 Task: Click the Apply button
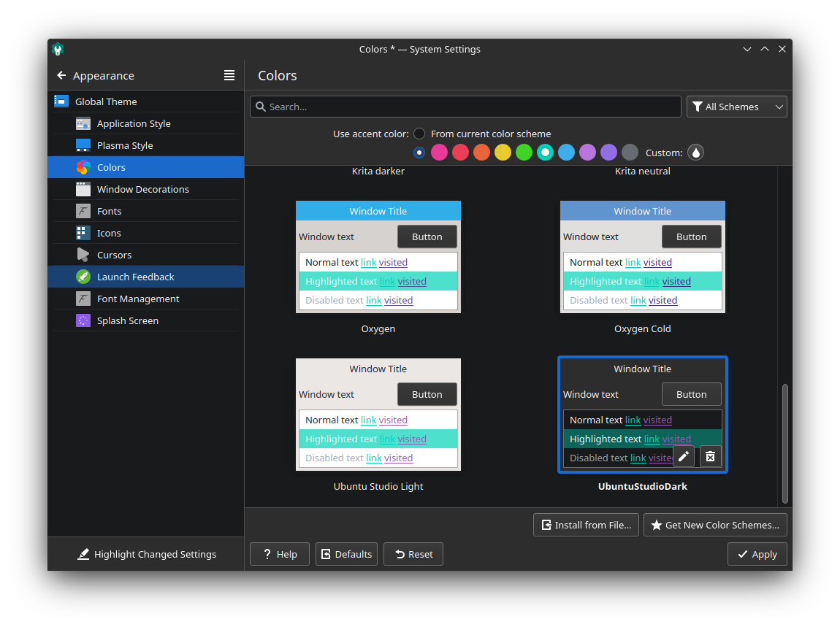(757, 554)
